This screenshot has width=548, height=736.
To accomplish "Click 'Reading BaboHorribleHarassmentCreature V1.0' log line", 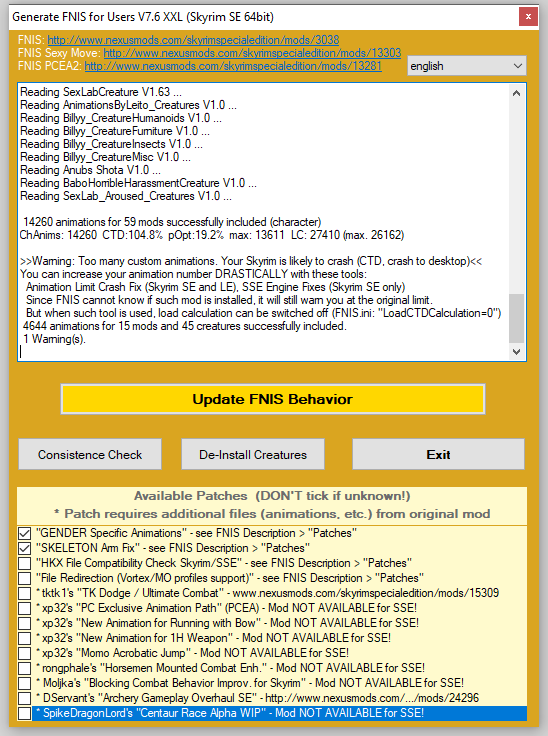I will coord(138,183).
